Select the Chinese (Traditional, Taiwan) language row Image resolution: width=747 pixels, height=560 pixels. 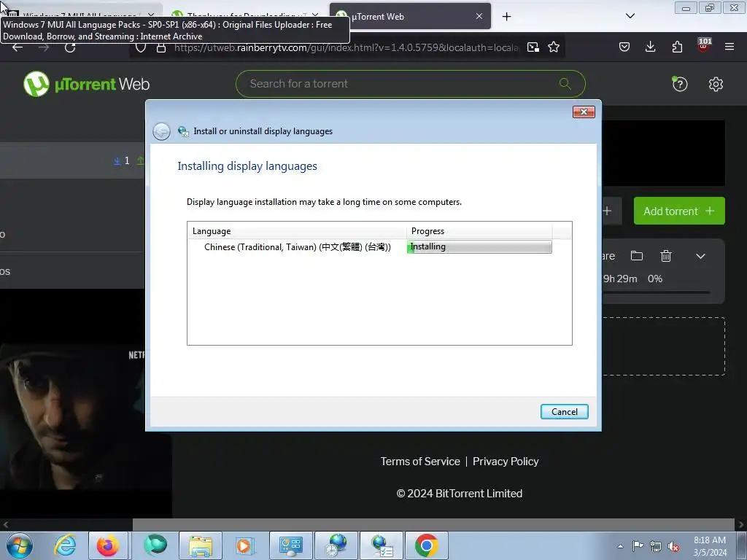298,246
